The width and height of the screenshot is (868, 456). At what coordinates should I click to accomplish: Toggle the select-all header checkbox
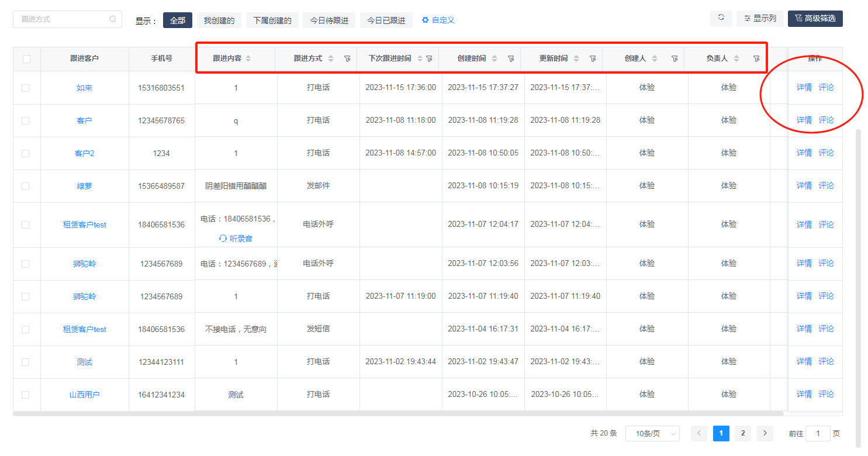click(26, 58)
